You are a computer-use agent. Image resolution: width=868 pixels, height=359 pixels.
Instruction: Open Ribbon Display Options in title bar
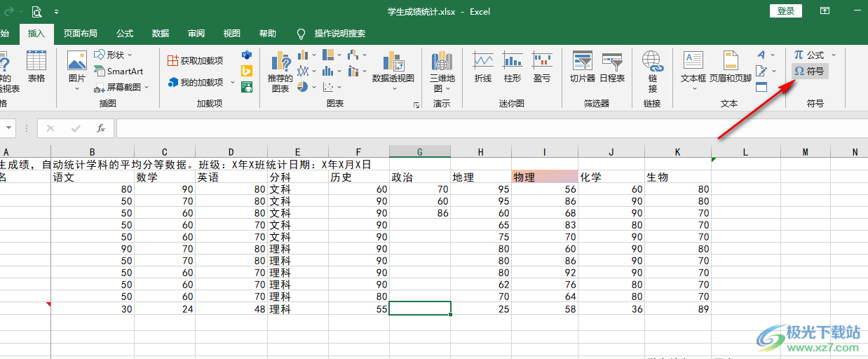coord(825,11)
